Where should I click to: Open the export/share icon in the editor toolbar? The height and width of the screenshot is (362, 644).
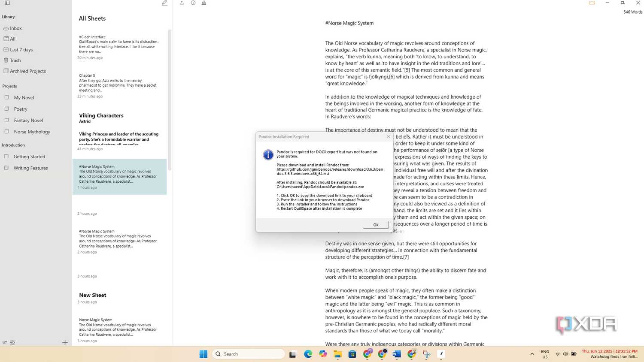point(182,3)
